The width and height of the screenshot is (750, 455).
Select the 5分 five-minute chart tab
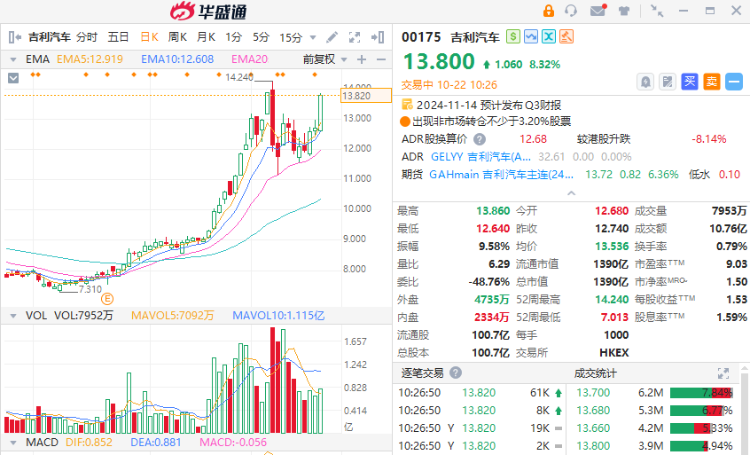point(261,37)
